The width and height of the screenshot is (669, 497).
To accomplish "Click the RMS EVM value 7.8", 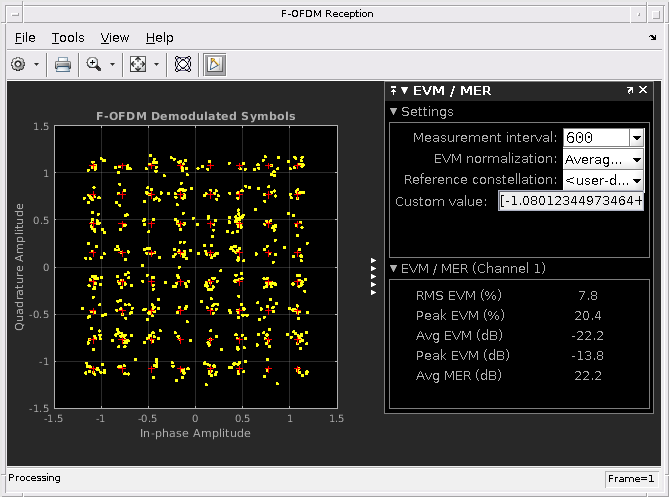I will click(588, 295).
